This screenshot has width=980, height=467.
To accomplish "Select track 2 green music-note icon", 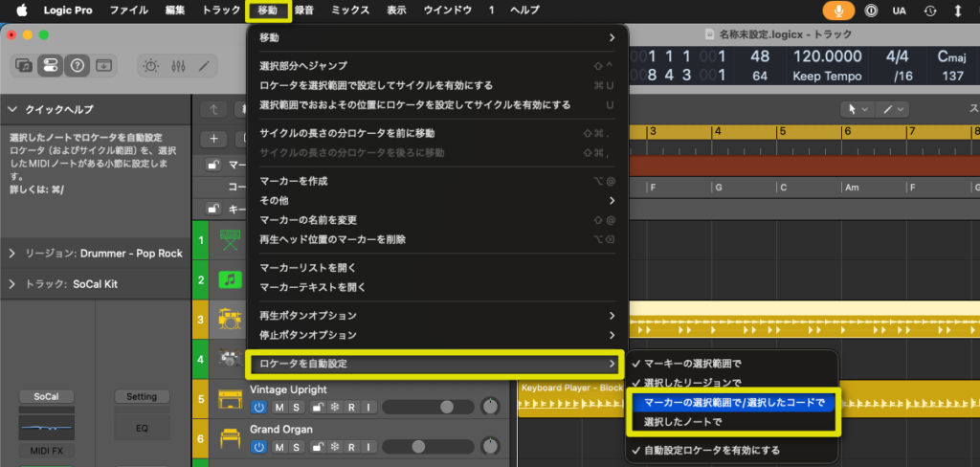I will [x=231, y=279].
